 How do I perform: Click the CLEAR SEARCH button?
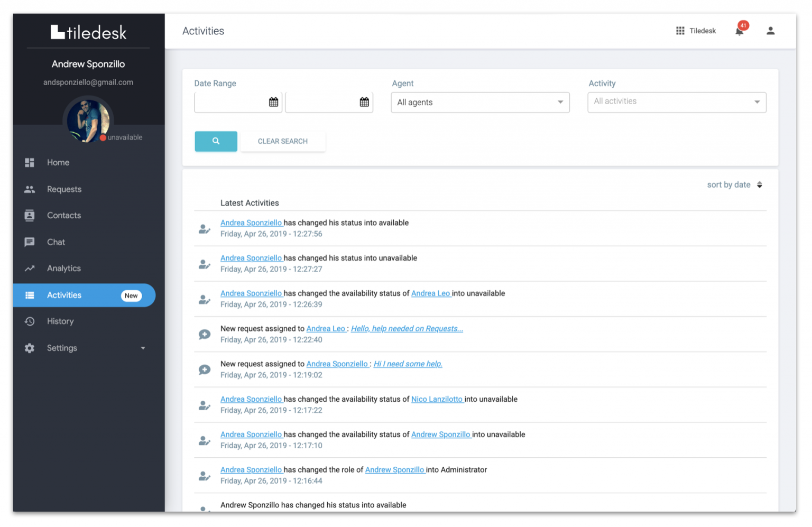[283, 141]
